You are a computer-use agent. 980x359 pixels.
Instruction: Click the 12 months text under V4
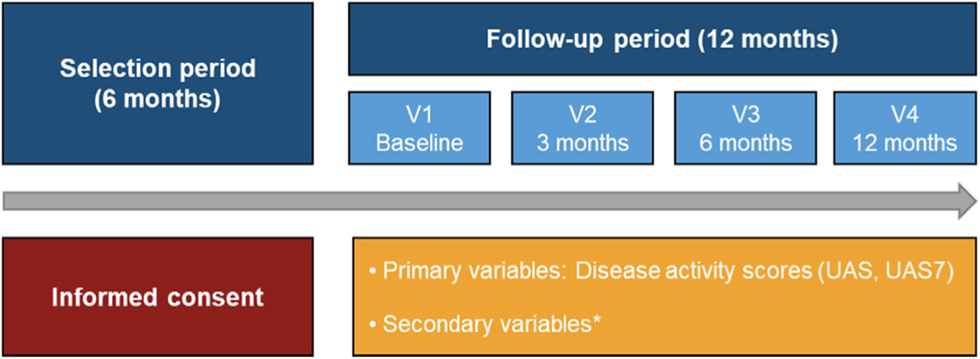click(904, 143)
